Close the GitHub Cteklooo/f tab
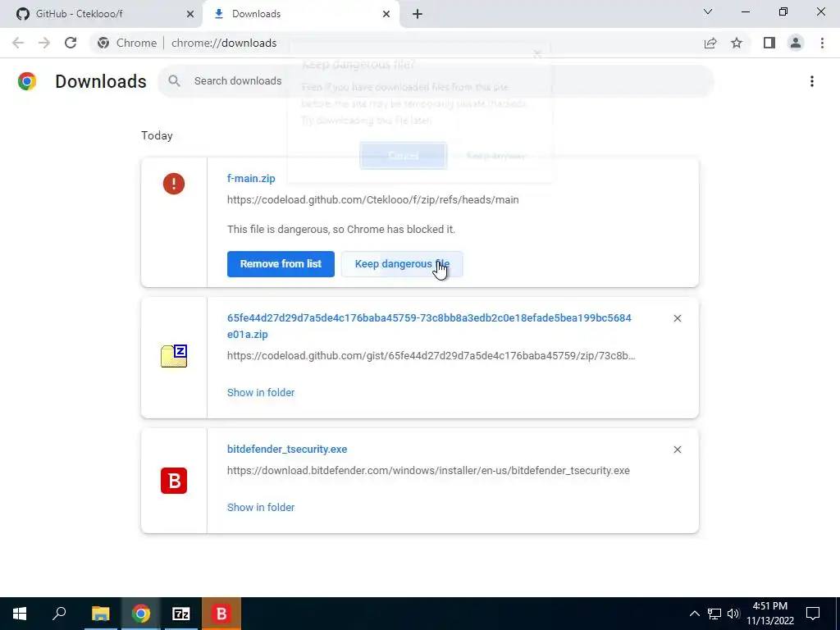This screenshot has width=840, height=630. [x=190, y=14]
